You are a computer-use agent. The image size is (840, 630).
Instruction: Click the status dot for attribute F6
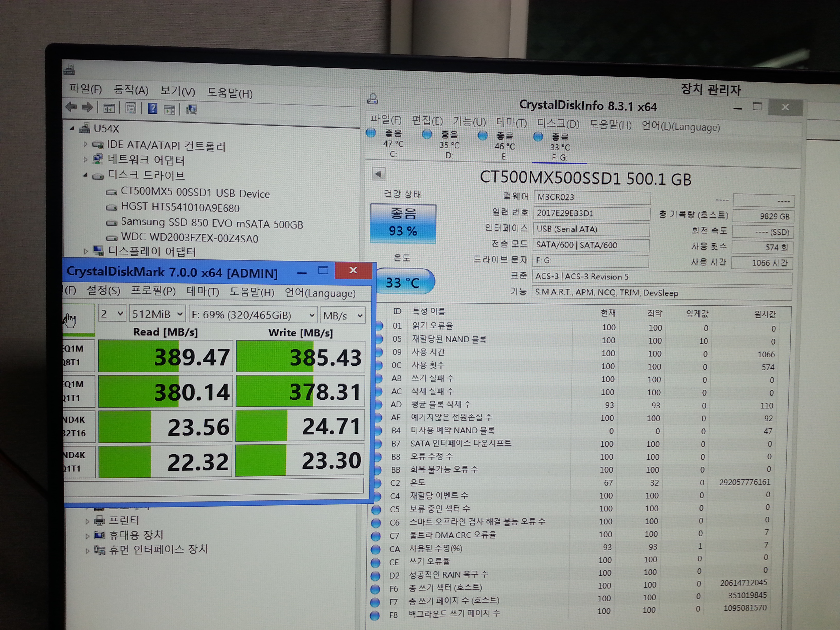[x=375, y=589]
